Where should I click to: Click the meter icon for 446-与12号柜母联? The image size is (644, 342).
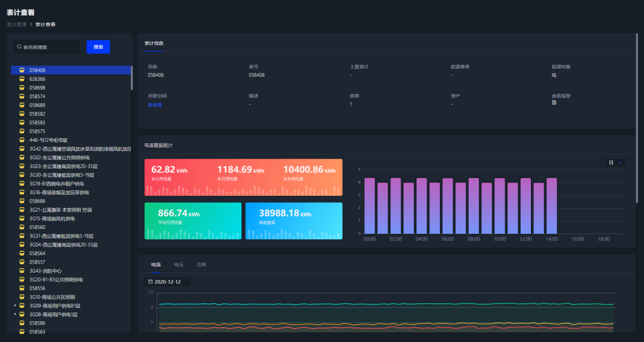coord(22,140)
